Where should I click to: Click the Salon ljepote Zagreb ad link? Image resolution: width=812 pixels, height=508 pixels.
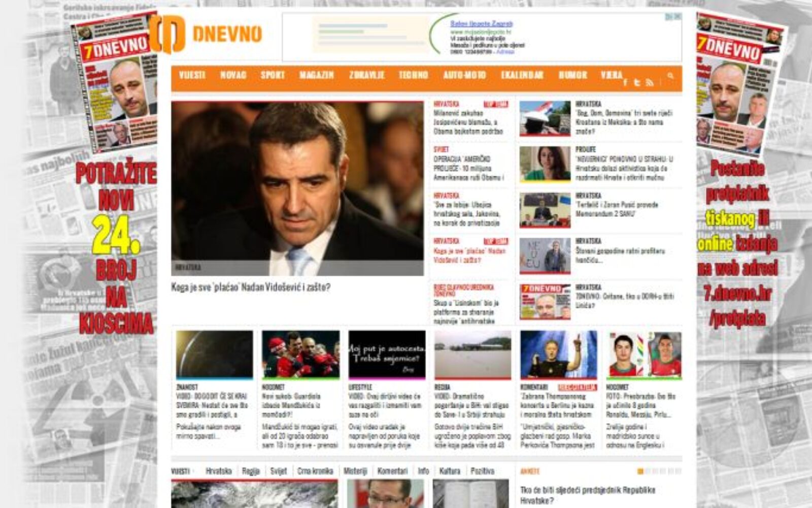[x=481, y=23]
